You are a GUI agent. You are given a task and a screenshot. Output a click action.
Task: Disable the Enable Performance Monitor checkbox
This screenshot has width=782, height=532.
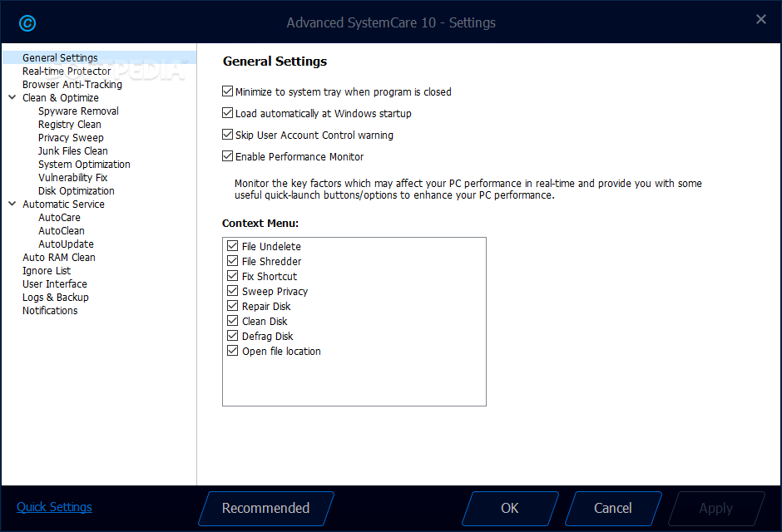pyautogui.click(x=227, y=156)
